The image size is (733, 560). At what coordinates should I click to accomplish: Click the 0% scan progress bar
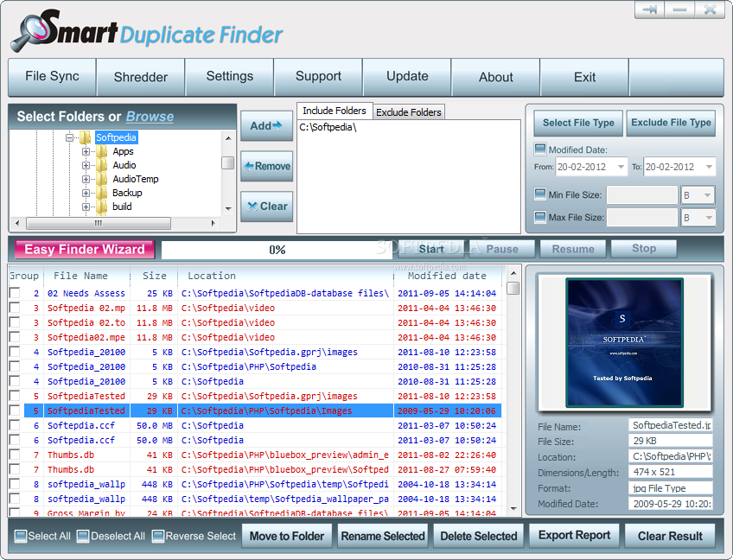[x=277, y=250]
